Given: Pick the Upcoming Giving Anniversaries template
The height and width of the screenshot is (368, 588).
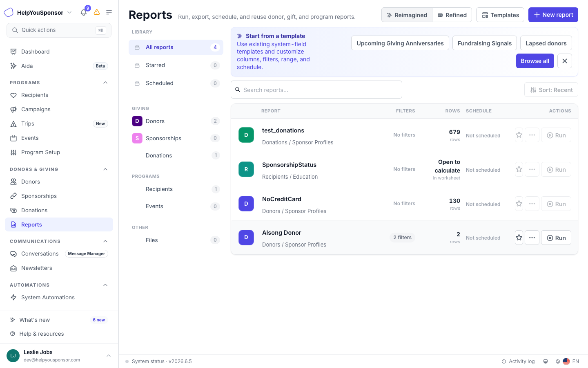Looking at the screenshot, I should pos(400,43).
